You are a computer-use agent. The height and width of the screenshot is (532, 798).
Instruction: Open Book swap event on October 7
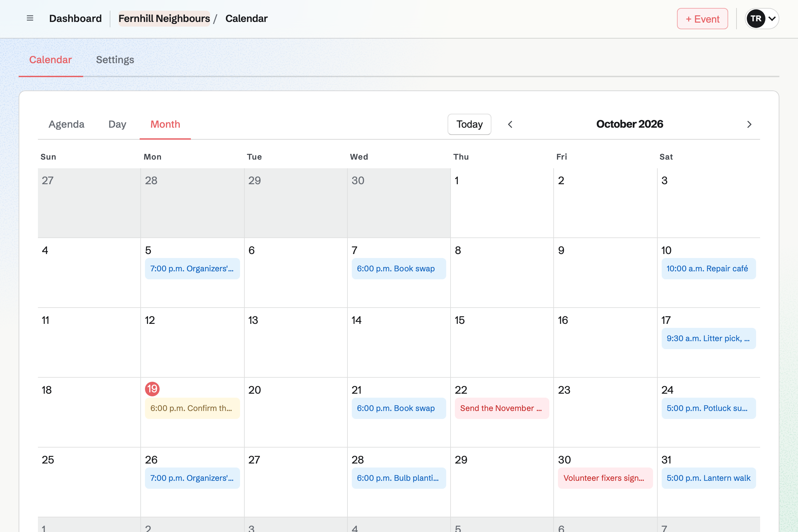(399, 269)
